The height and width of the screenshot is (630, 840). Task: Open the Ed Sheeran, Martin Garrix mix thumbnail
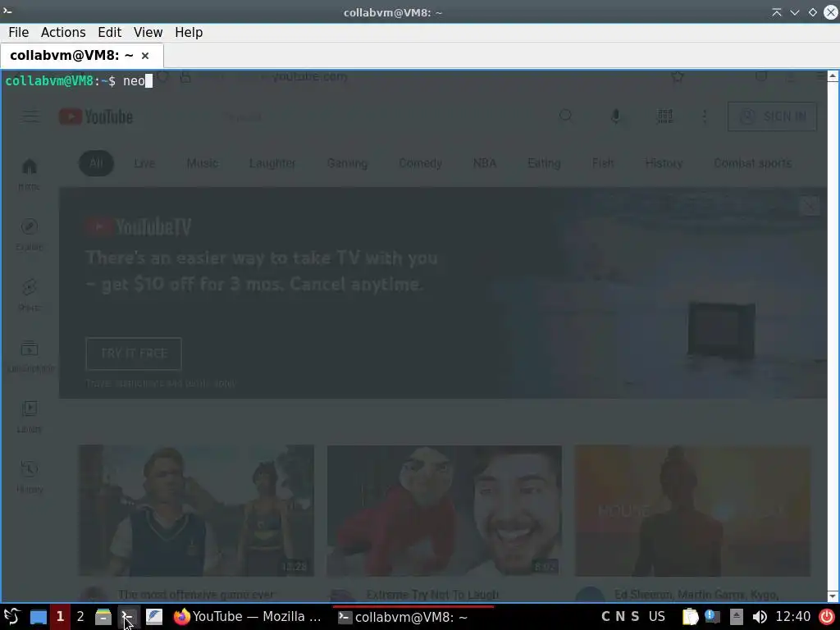[692, 510]
